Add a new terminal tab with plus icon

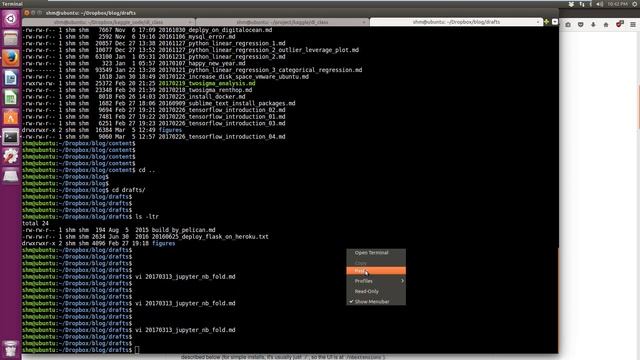tap(547, 22)
